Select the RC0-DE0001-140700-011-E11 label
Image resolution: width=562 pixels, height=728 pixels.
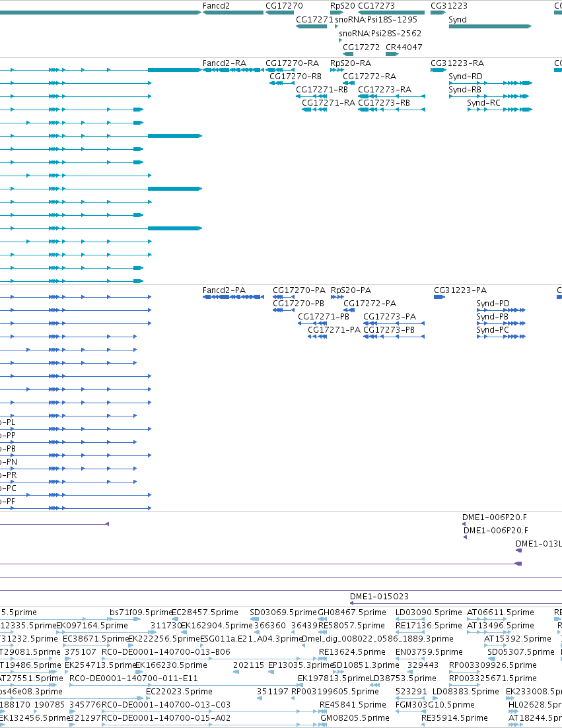[133, 678]
